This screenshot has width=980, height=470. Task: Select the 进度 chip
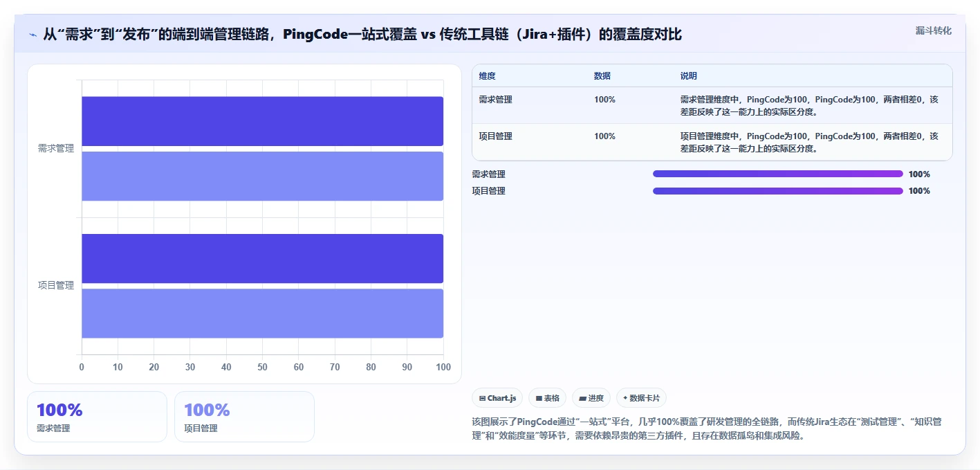[591, 398]
